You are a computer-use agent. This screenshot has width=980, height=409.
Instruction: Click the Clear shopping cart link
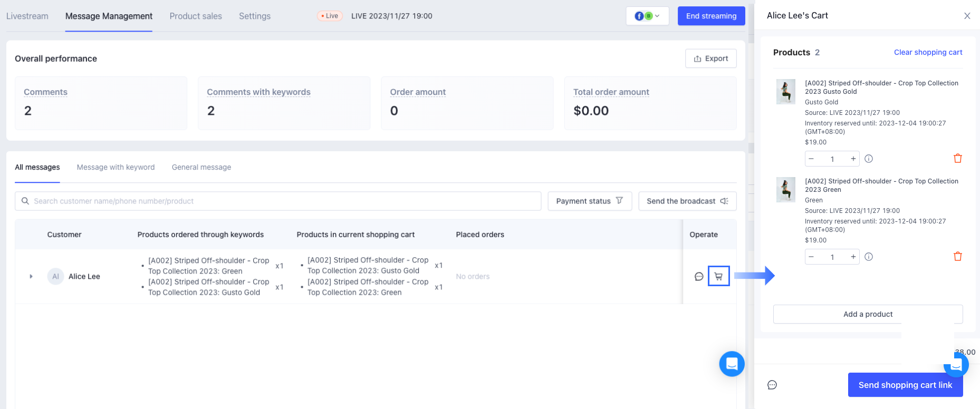pyautogui.click(x=928, y=52)
